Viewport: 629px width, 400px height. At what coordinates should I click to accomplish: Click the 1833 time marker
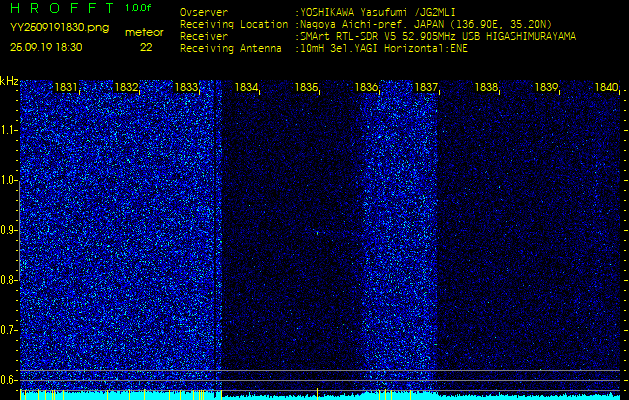(186, 87)
